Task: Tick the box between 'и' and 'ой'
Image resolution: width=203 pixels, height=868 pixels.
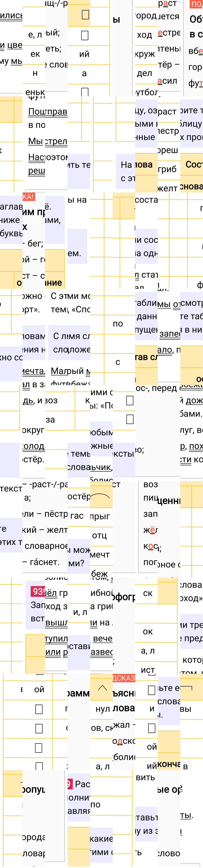Action: [152, 728]
